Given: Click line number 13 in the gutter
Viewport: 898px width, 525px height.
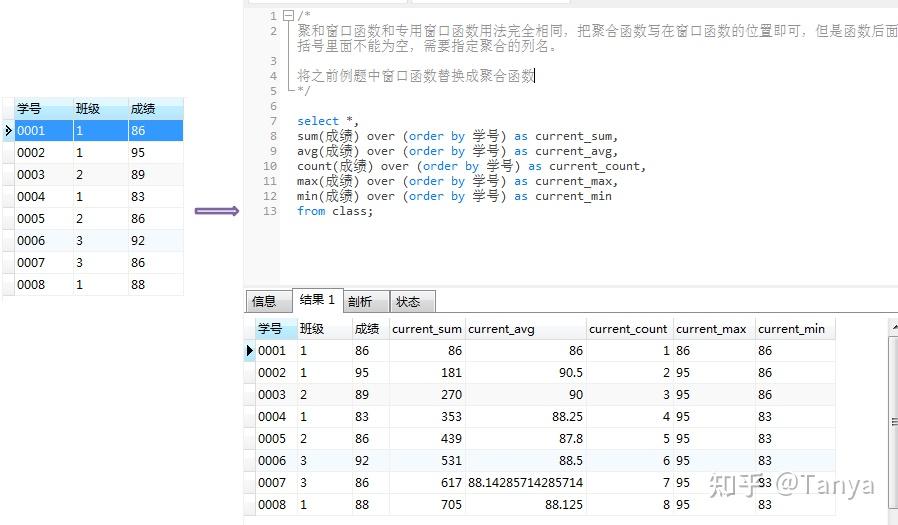Looking at the screenshot, I should [x=270, y=211].
